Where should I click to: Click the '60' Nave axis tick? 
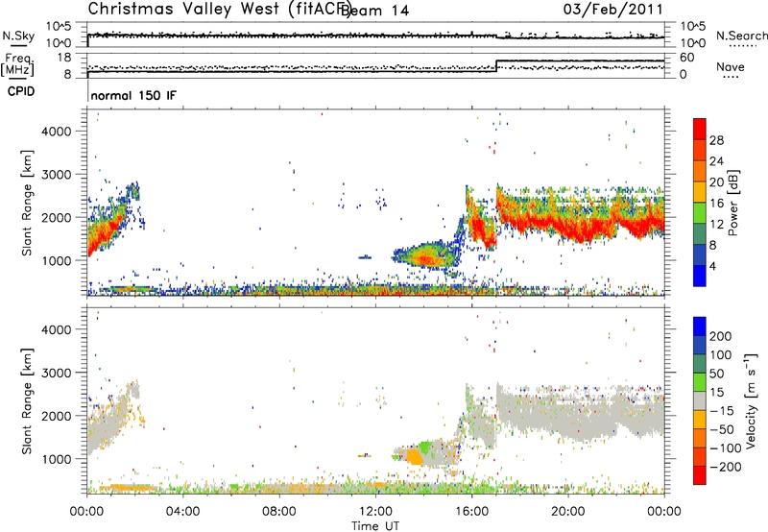click(686, 58)
